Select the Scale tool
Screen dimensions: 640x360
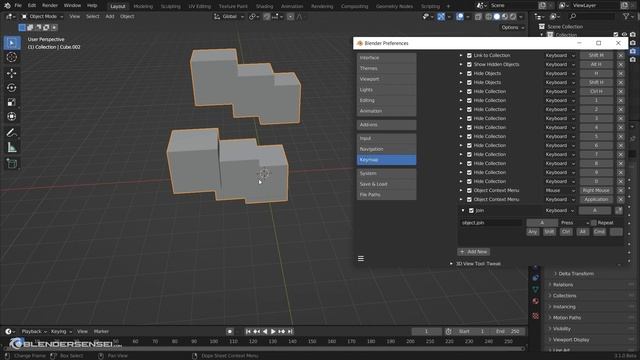pyautogui.click(x=12, y=102)
